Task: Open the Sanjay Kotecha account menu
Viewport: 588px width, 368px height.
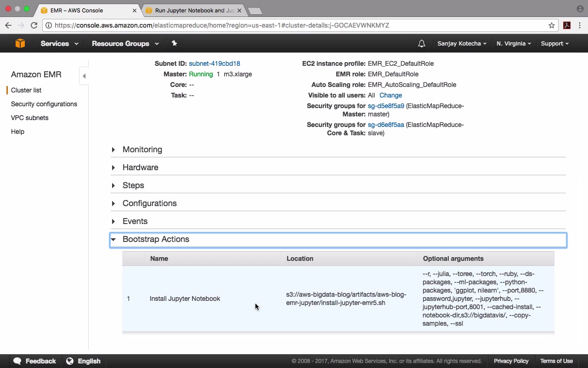Action: point(462,44)
